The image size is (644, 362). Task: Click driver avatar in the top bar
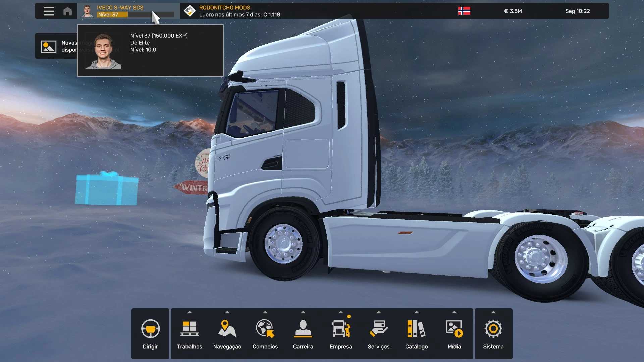87,11
